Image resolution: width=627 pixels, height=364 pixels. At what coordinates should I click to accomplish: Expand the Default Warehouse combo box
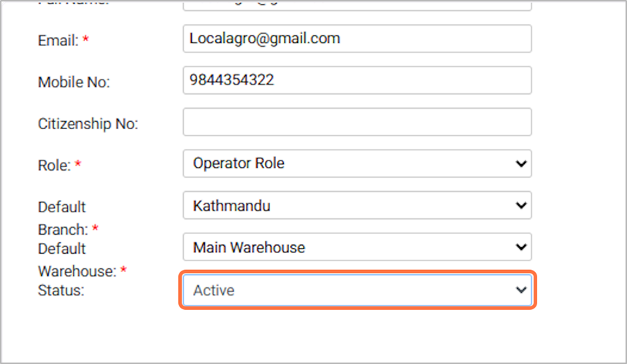pyautogui.click(x=350, y=247)
